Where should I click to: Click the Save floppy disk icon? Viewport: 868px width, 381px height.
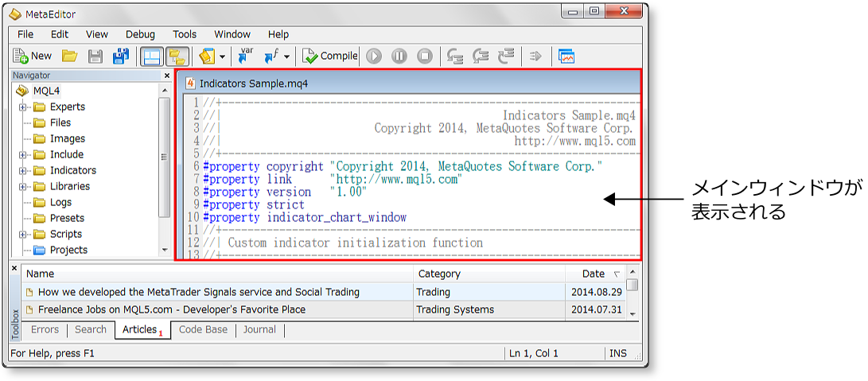[x=95, y=56]
